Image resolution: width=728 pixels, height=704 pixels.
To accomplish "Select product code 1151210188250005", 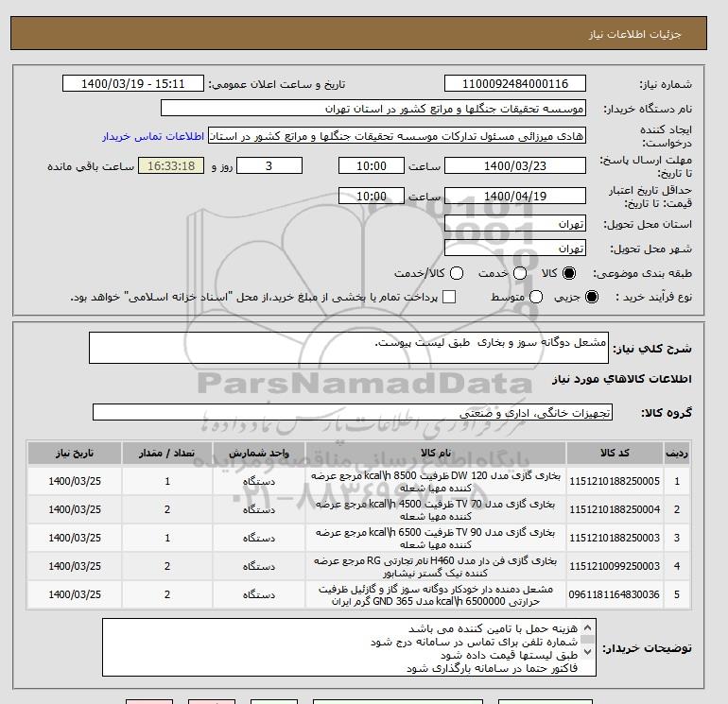I will coord(615,481).
